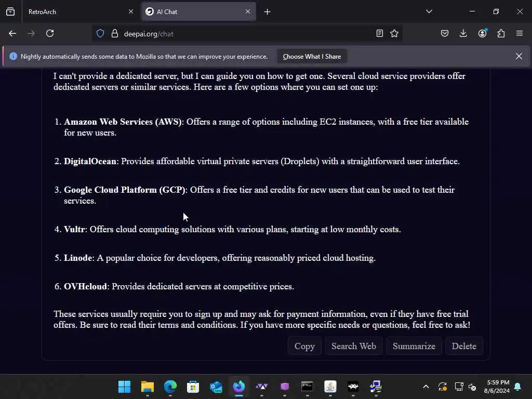
Task: Open the Windows Start menu
Action: tap(124, 387)
